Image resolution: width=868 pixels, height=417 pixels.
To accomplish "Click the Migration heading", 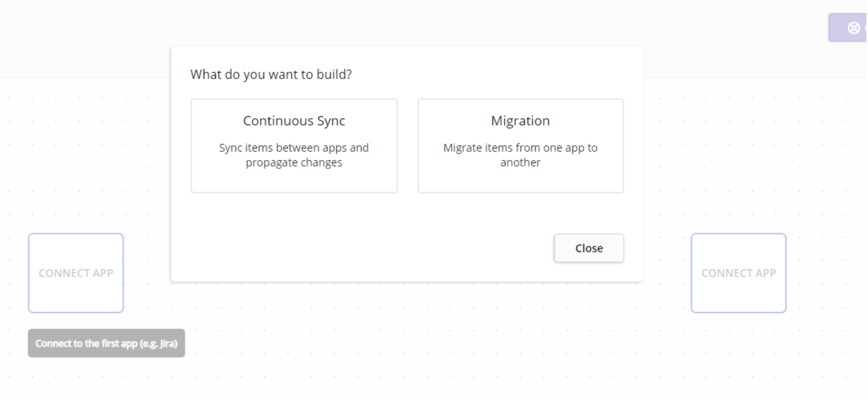I will tap(520, 121).
